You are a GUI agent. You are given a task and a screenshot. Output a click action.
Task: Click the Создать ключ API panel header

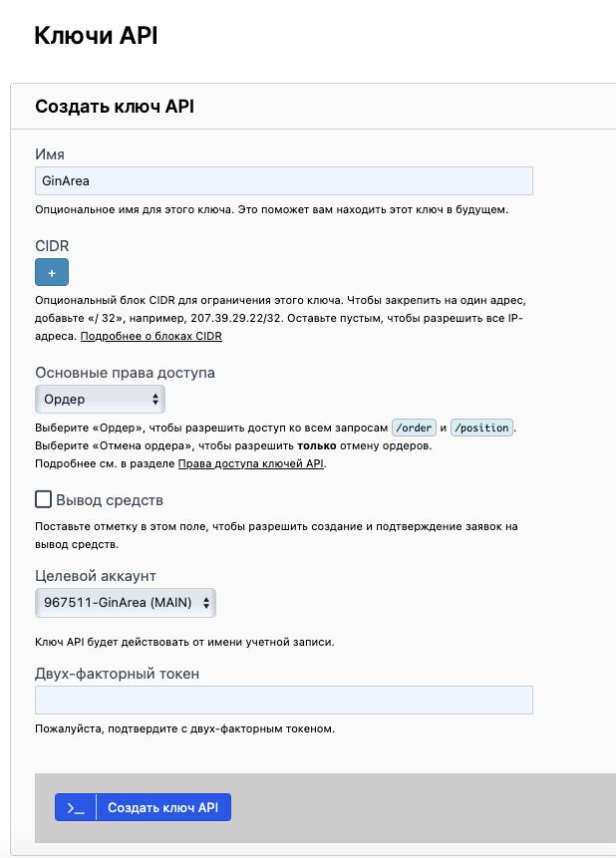(x=115, y=106)
